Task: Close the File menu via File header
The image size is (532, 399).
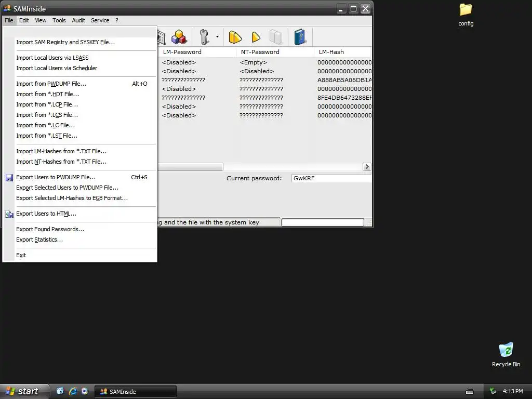Action: point(9,20)
